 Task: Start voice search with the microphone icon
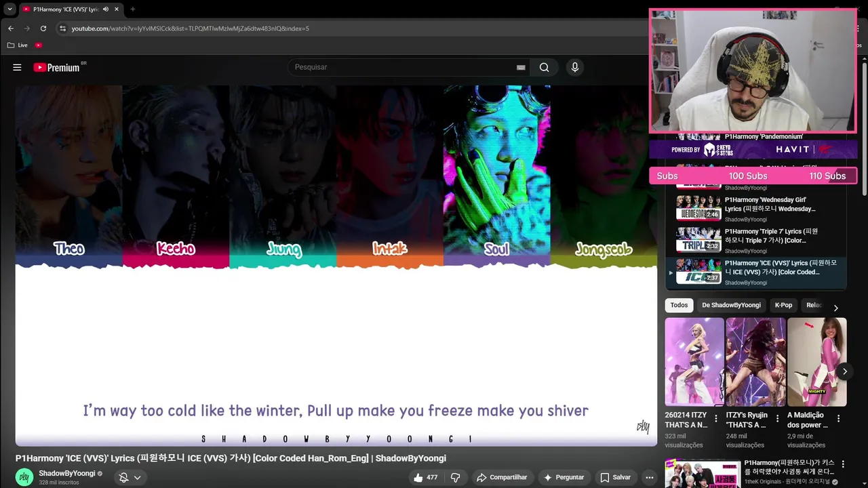575,67
